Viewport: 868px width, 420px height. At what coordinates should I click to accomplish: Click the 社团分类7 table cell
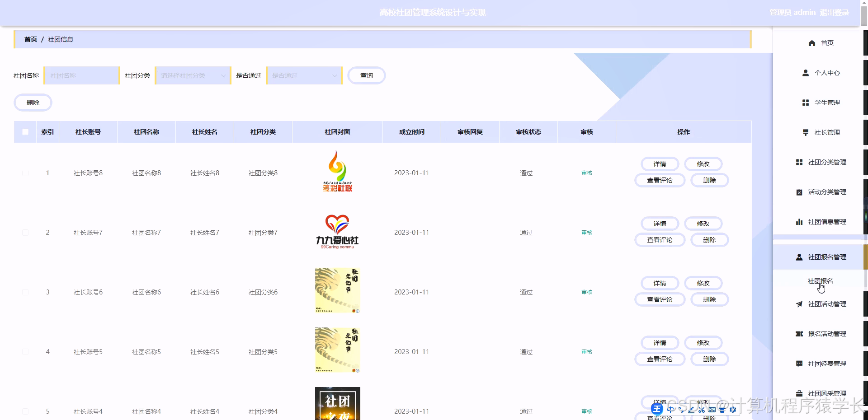pos(263,233)
